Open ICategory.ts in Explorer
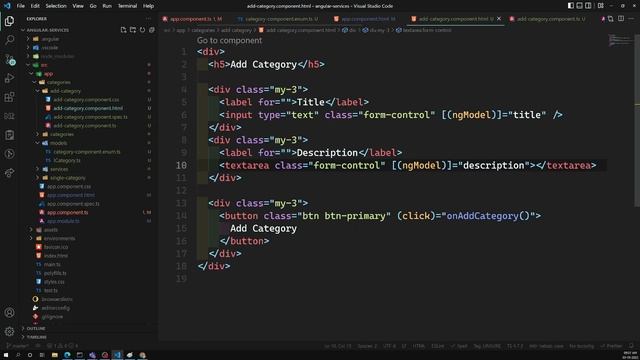 pyautogui.click(x=67, y=160)
